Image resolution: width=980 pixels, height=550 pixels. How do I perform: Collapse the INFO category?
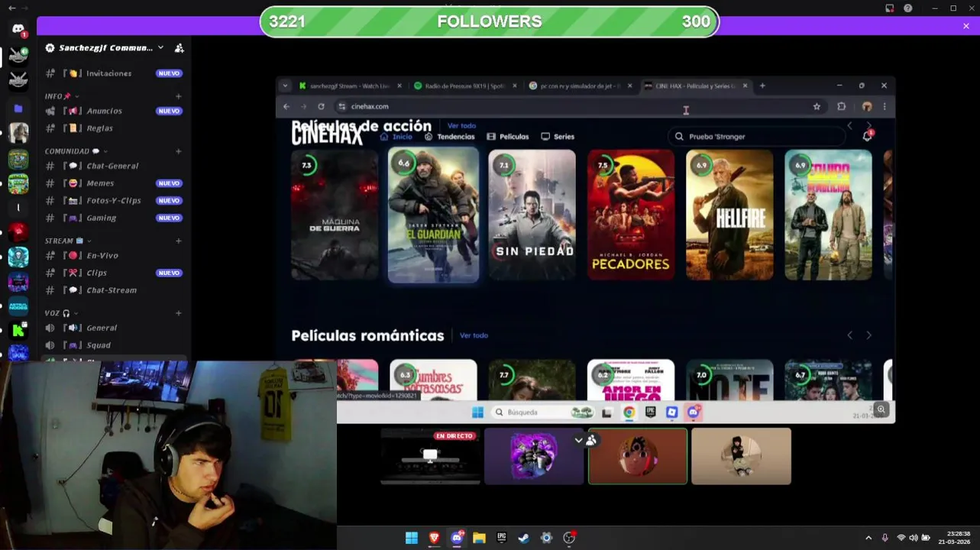(58, 96)
